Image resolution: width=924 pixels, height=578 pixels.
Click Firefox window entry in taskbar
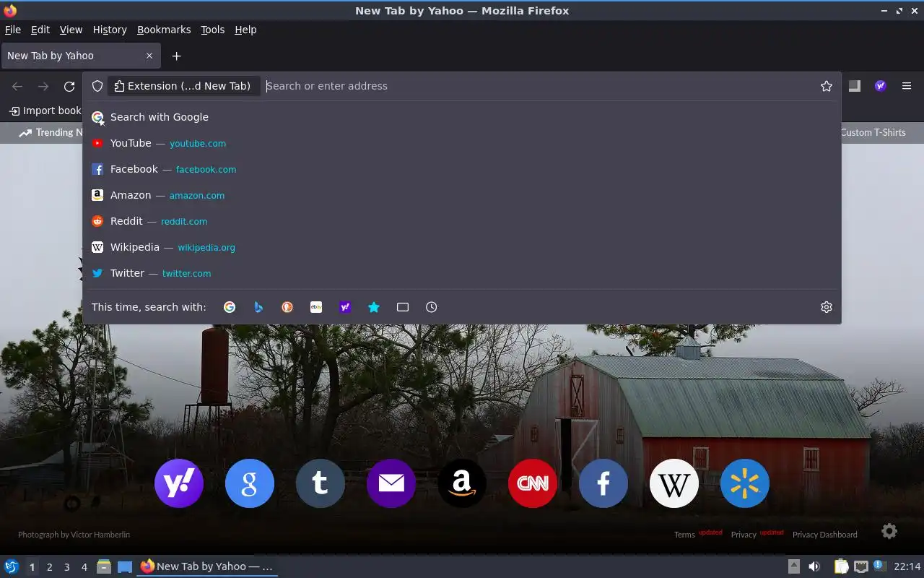tap(208, 566)
